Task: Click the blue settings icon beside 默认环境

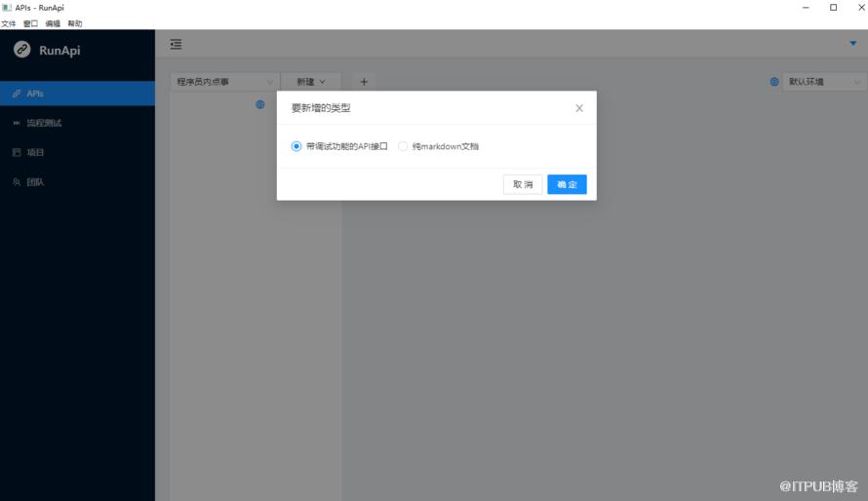Action: tap(774, 82)
